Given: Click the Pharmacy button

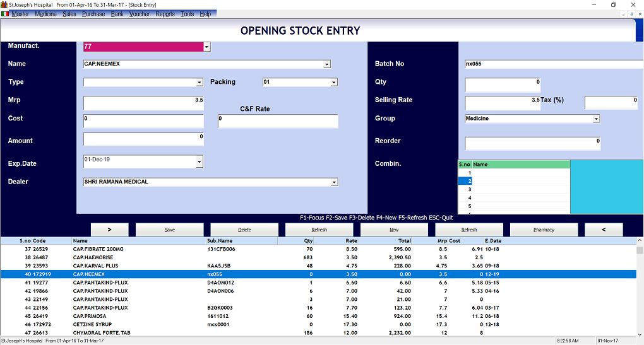Looking at the screenshot, I should pos(544,230).
